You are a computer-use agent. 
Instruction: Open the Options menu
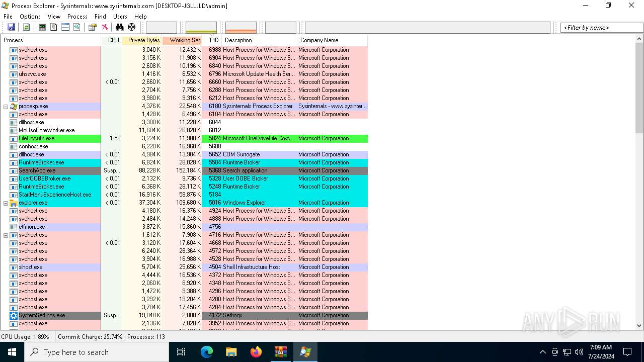click(30, 17)
